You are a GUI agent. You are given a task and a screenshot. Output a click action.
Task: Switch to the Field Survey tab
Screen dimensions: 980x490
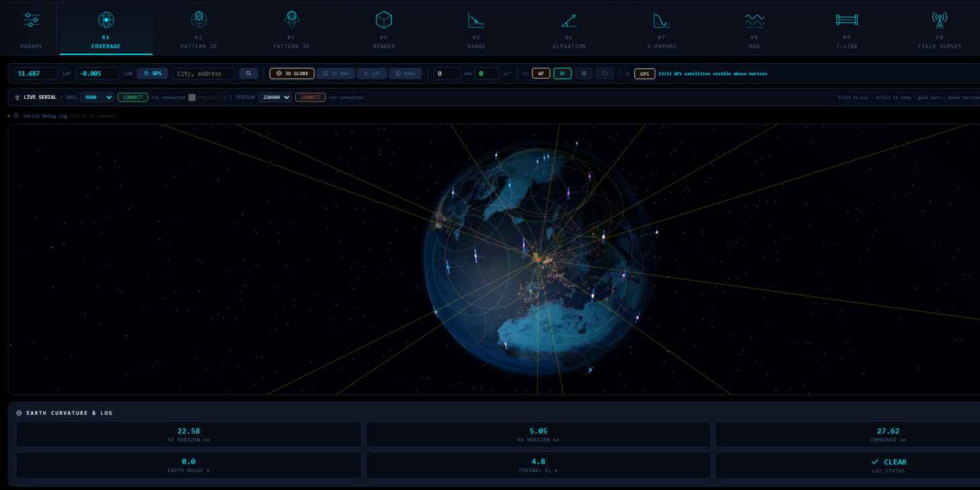pyautogui.click(x=940, y=30)
